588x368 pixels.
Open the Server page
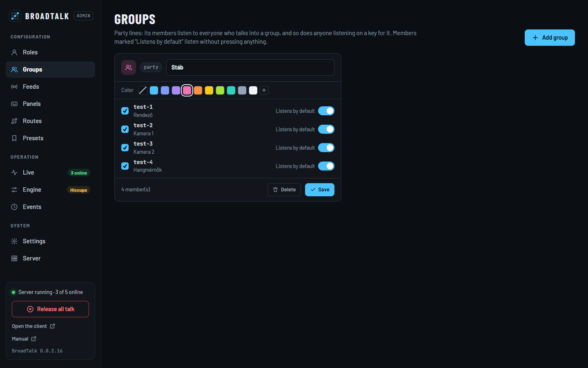(50, 258)
